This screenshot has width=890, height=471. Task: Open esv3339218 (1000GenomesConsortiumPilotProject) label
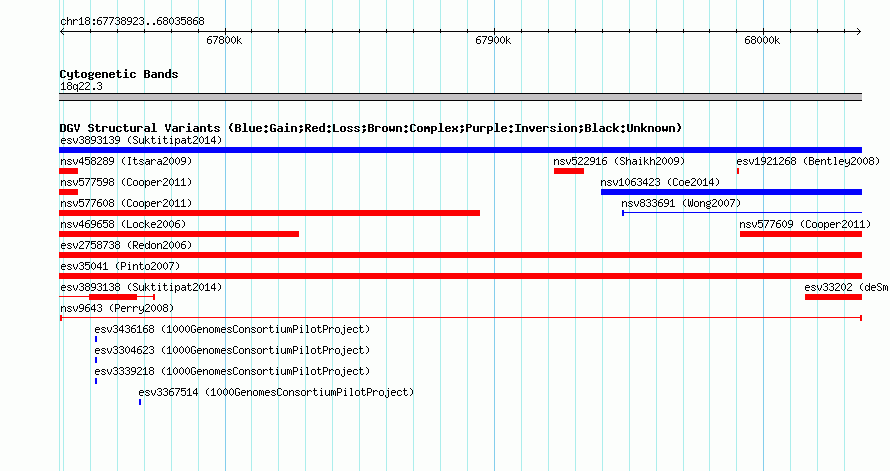point(232,371)
